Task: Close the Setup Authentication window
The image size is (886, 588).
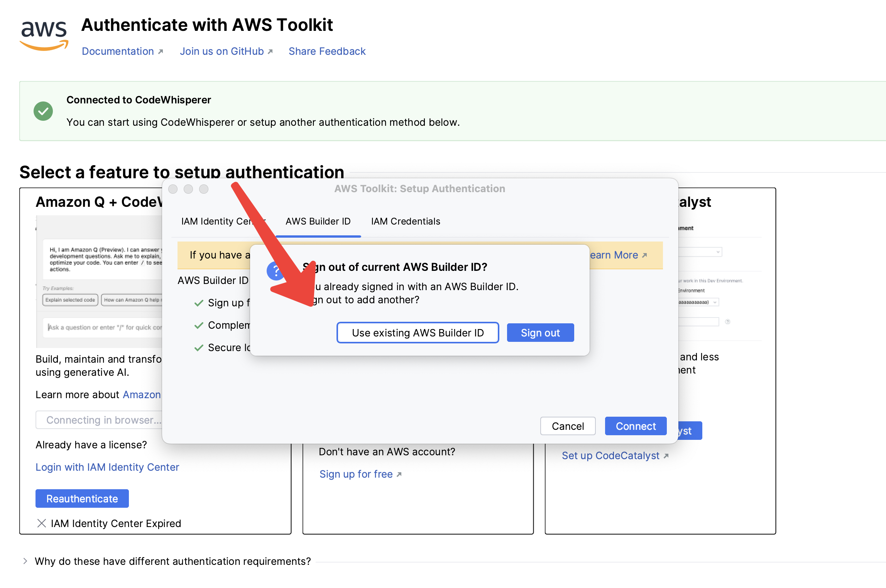Action: pos(173,189)
